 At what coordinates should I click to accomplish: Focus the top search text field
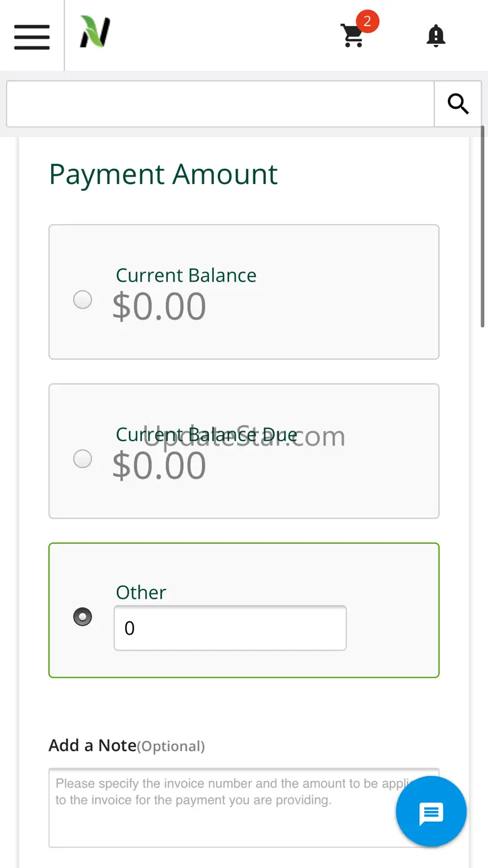click(220, 104)
